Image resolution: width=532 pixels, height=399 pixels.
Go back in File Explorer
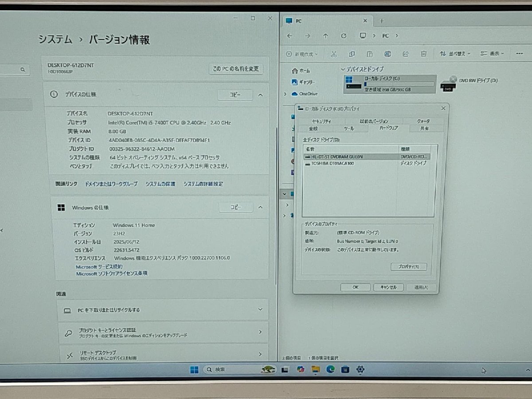pyautogui.click(x=289, y=36)
